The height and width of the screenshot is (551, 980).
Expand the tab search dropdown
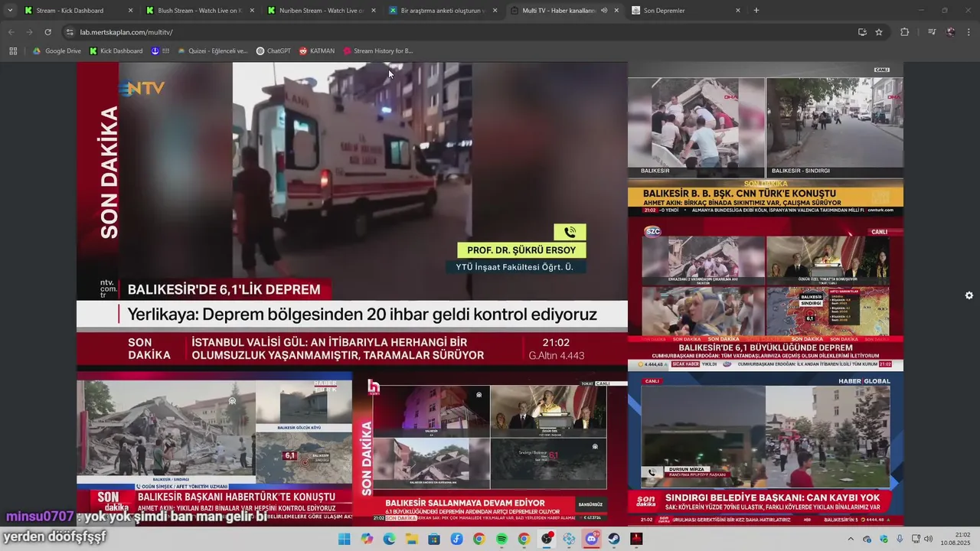pos(10,11)
